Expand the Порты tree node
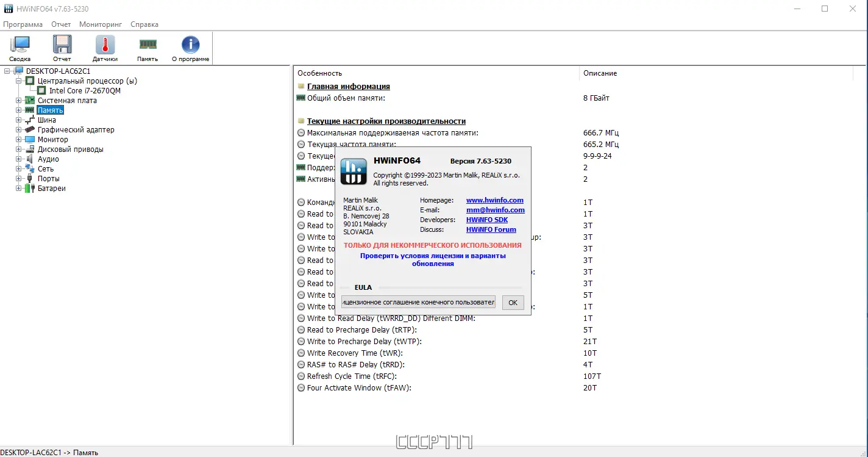868x457 pixels. click(18, 179)
